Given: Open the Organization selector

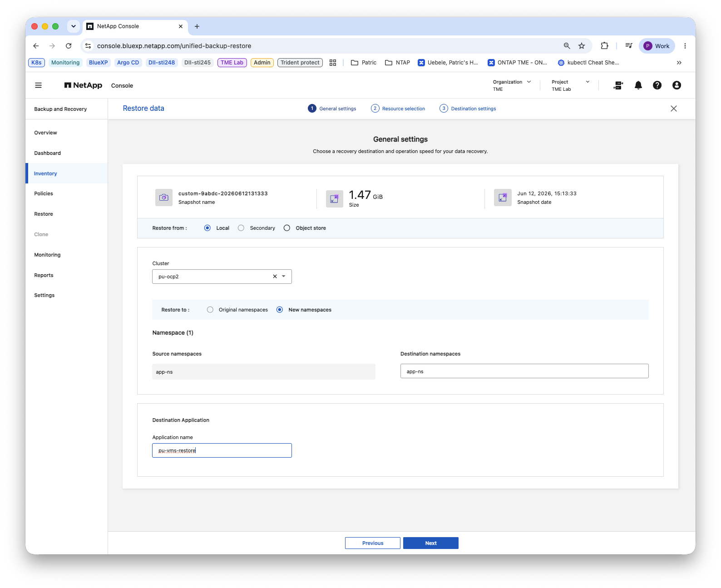Looking at the screenshot, I should point(512,85).
